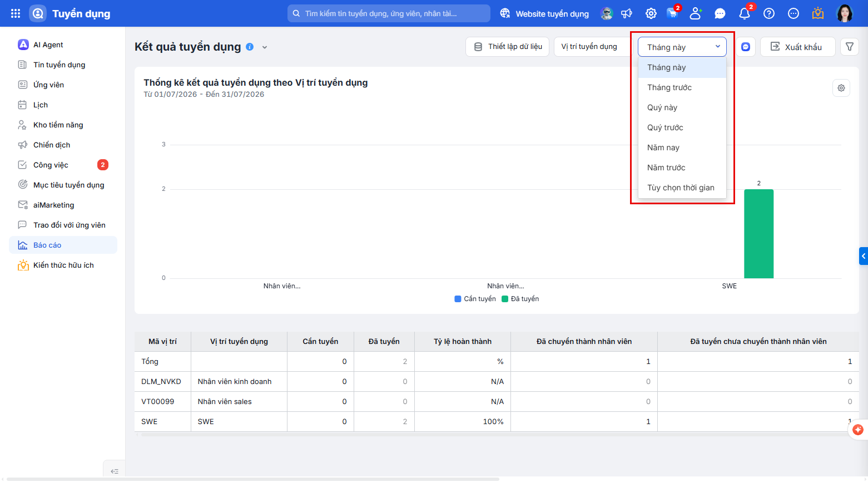
Task: Click the Thiết lập dữ liệu button
Action: coord(507,47)
